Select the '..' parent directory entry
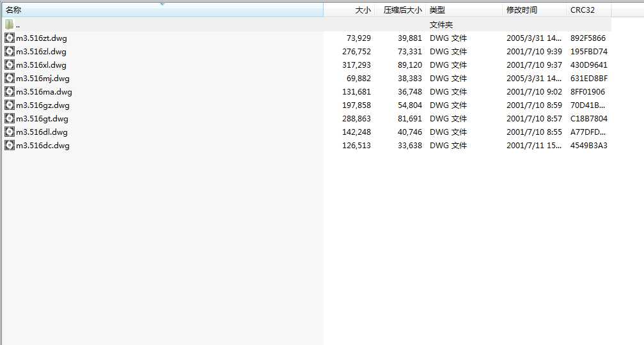 click(x=18, y=25)
